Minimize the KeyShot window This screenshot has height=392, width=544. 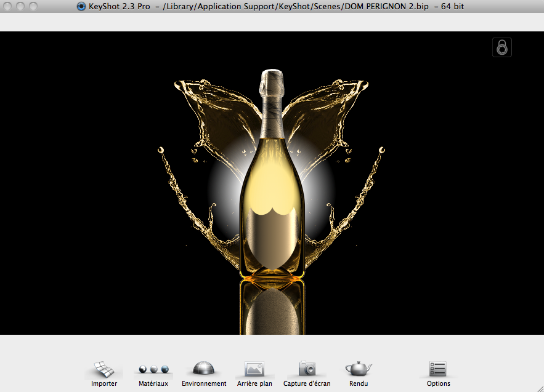pos(20,6)
